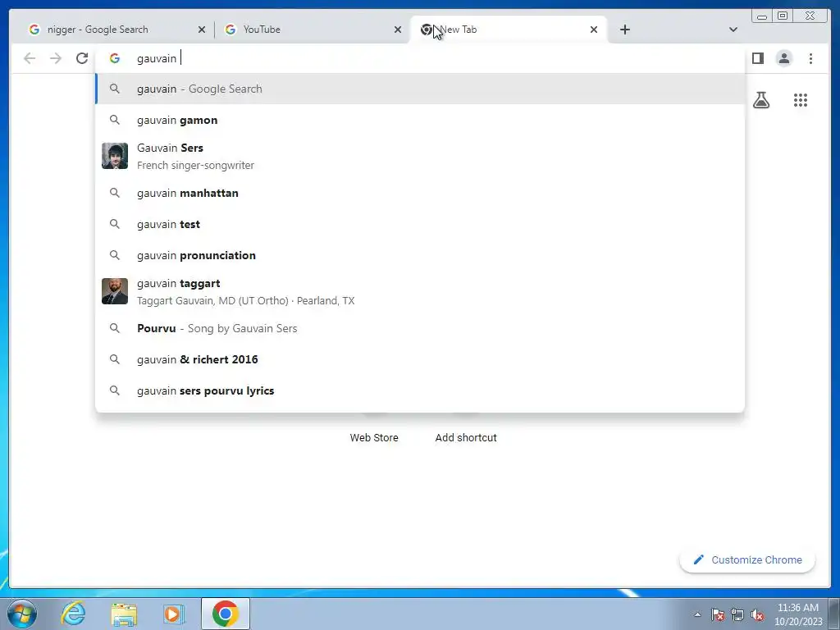This screenshot has width=840, height=630.
Task: Close the YouTube tab
Action: (x=398, y=30)
